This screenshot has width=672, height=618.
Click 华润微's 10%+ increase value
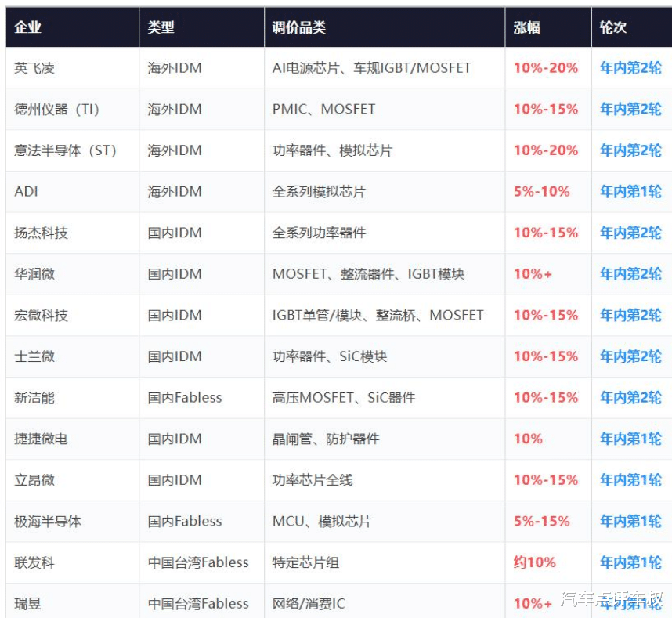(x=533, y=274)
